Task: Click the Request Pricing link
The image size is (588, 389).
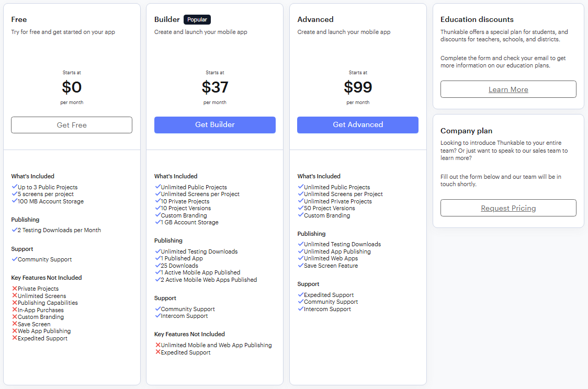Action: [x=508, y=208]
